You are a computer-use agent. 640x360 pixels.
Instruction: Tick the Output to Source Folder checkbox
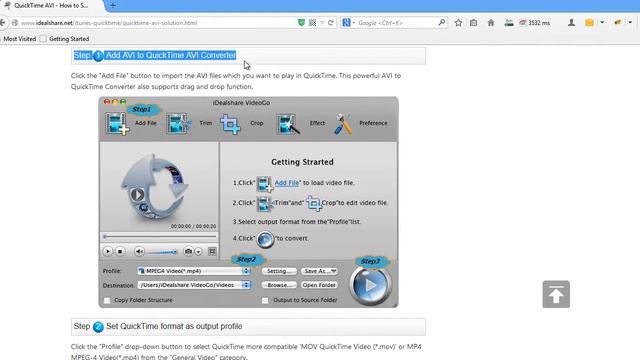265,300
